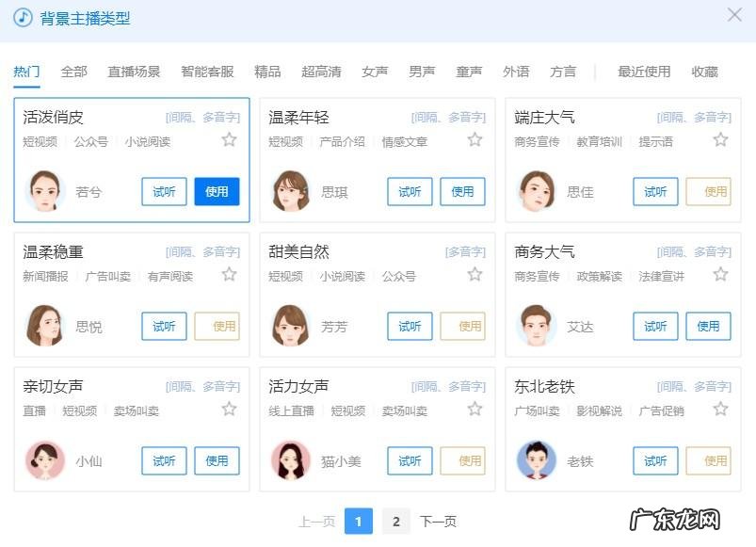
Task: Click 思佳's avatar in the 端庄大气 card
Action: point(536,191)
